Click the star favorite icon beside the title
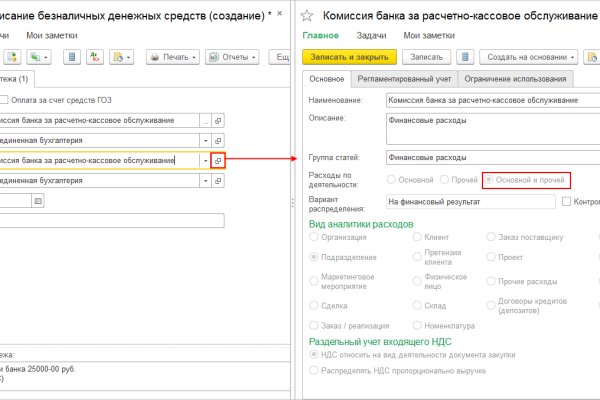 (x=309, y=16)
